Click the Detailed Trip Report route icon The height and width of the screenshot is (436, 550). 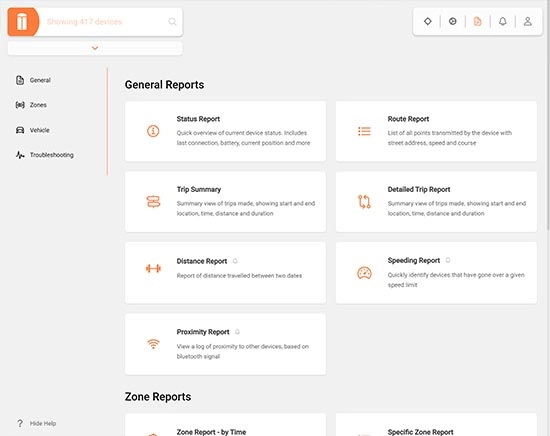click(x=364, y=202)
